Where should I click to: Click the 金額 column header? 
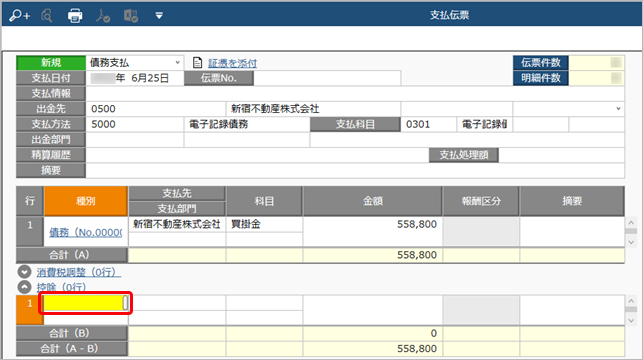(x=372, y=201)
